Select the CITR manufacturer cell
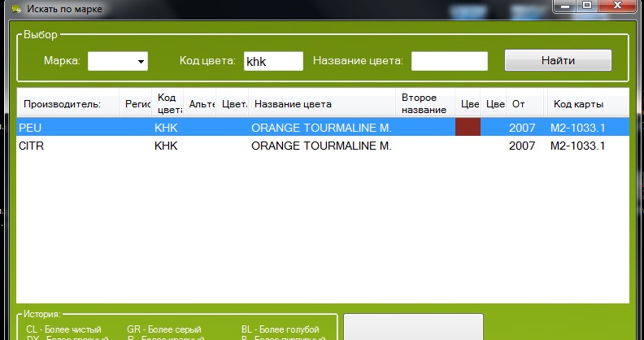 coord(31,146)
